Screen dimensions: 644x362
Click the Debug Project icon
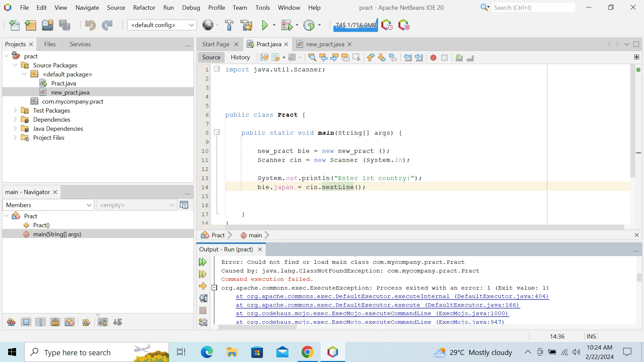[287, 25]
